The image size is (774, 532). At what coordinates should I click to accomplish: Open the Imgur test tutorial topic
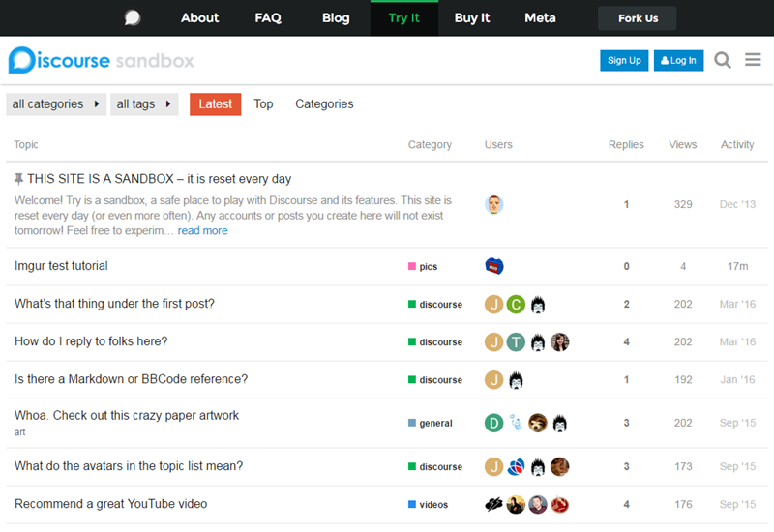click(61, 266)
